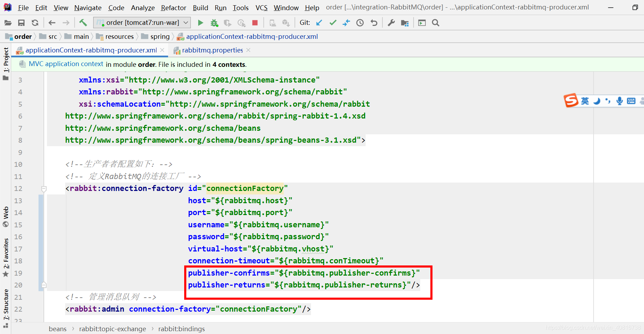
Task: Open the Tools menu
Action: (241, 7)
